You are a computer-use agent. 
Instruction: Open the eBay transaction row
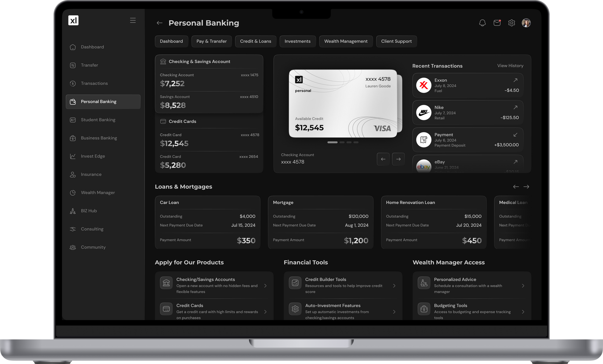pos(468,163)
